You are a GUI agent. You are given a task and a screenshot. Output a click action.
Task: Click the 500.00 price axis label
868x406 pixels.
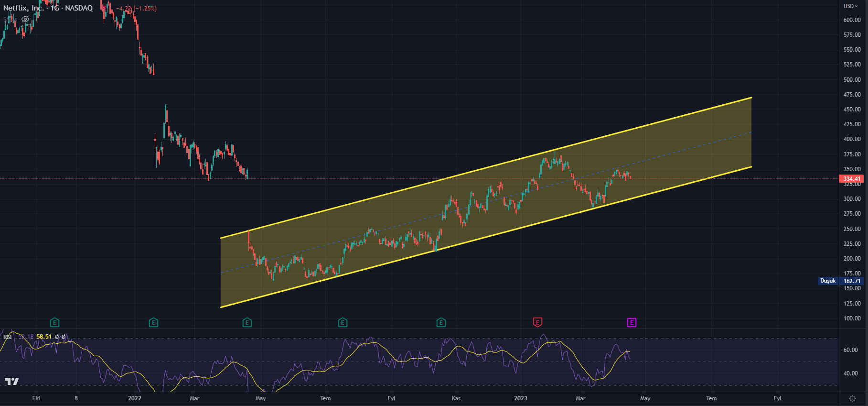coord(852,80)
